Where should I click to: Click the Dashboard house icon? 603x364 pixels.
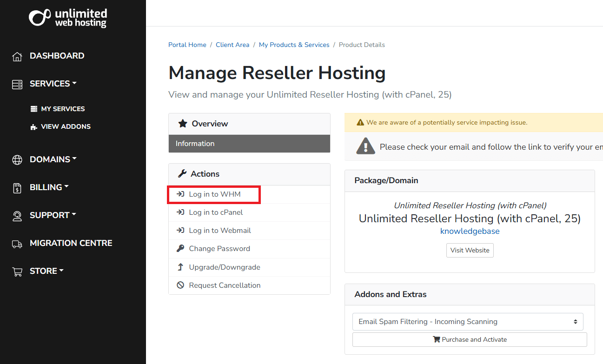click(17, 57)
